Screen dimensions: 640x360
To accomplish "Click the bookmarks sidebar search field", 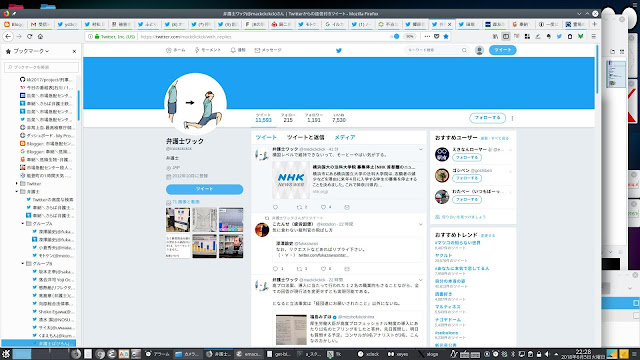I will pyautogui.click(x=41, y=67).
